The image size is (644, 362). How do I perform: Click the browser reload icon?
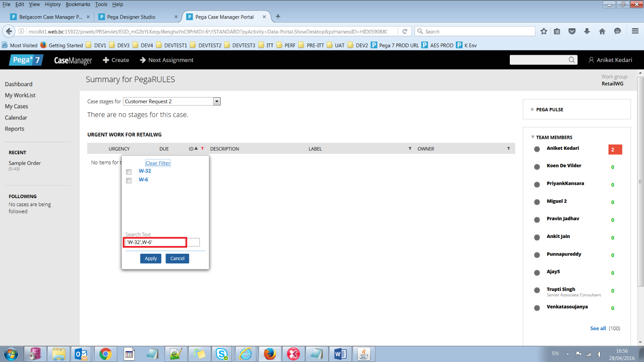coord(405,31)
